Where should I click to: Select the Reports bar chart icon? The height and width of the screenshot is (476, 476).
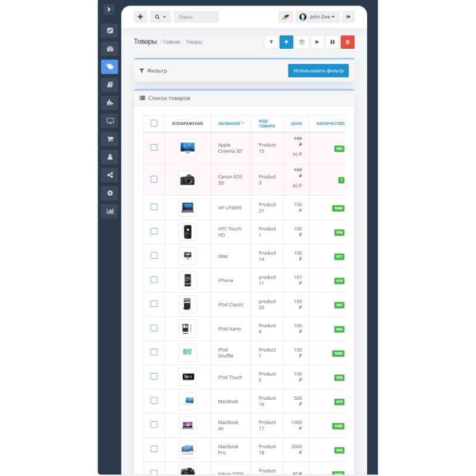point(109,211)
